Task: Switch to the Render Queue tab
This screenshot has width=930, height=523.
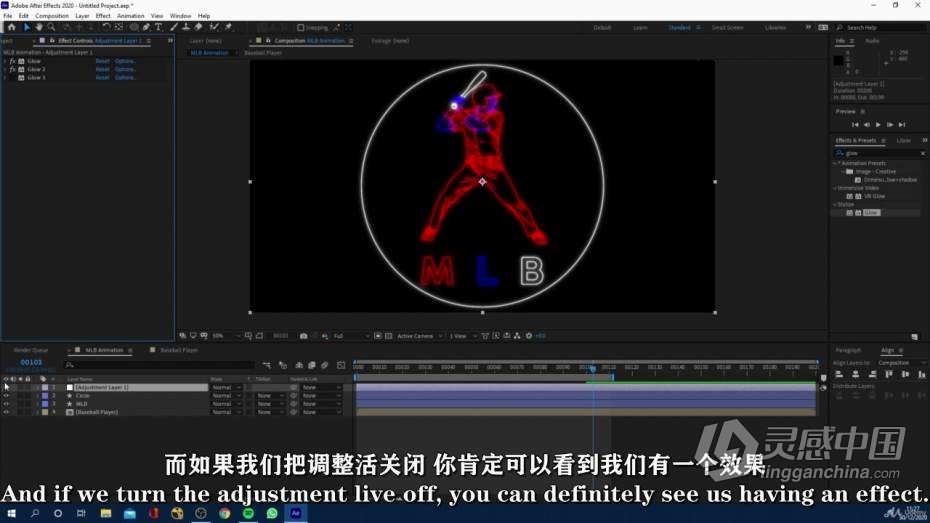Action: (x=31, y=350)
